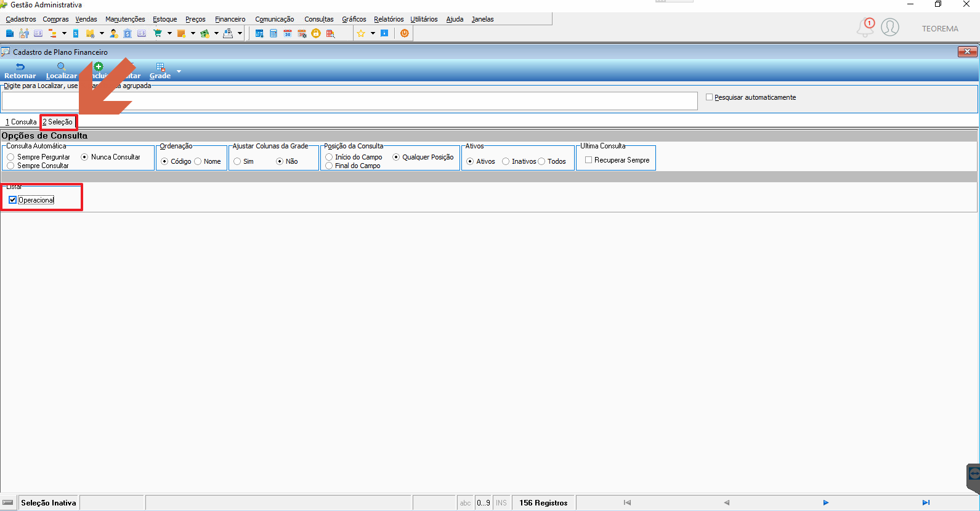Click the cash register icon in toolbar
Image resolution: width=980 pixels, height=511 pixels.
click(228, 33)
